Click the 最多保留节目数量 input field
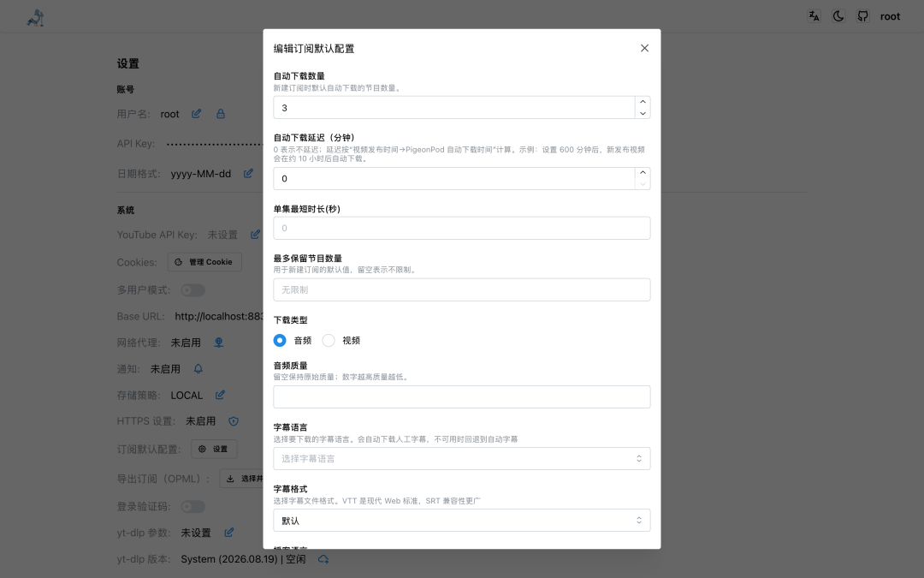924x578 pixels. tap(461, 289)
